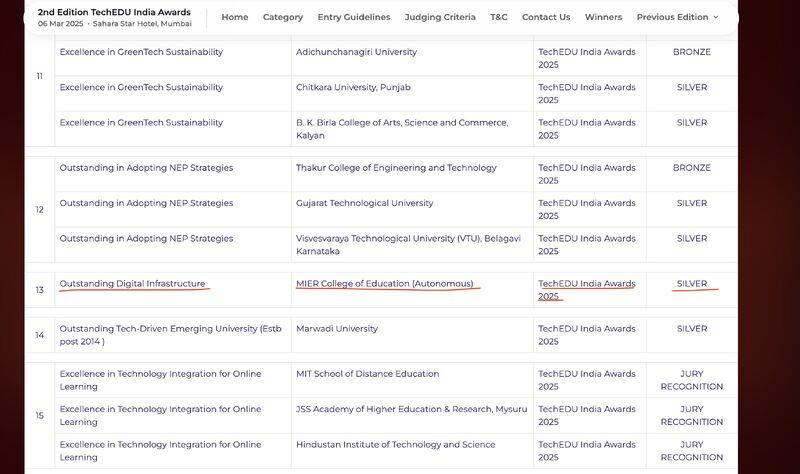Click the event date and venue text
This screenshot has width=800, height=474.
[x=115, y=23]
